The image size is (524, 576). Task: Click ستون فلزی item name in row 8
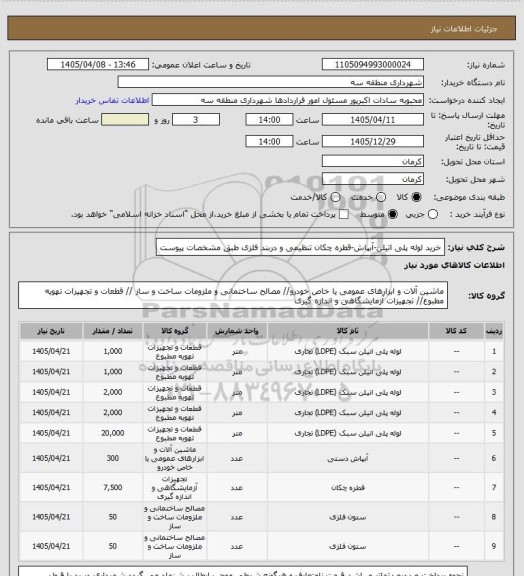348,517
